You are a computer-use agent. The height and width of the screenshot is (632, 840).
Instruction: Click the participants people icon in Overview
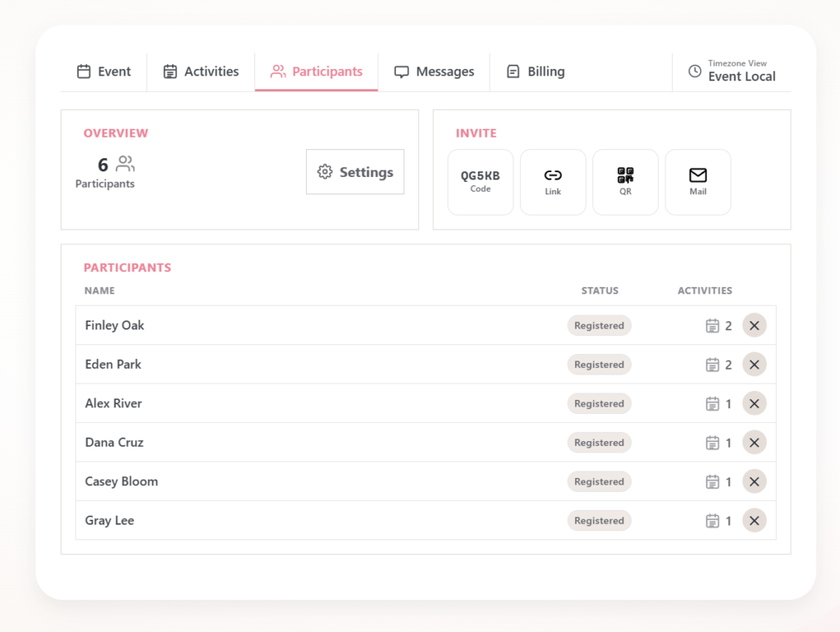pyautogui.click(x=126, y=164)
